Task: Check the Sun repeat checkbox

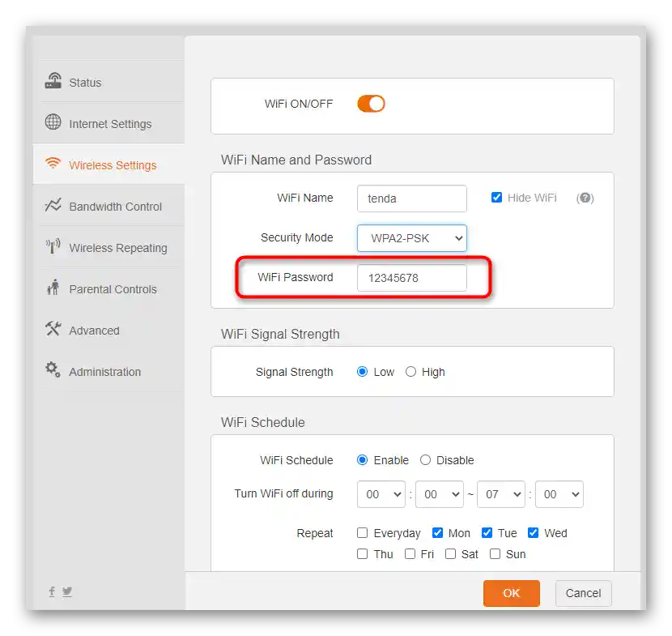Action: pos(495,553)
